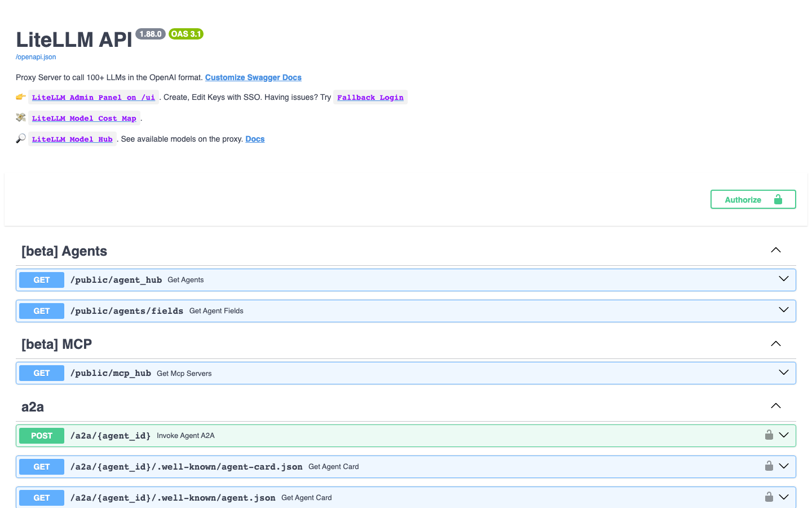Click GET badge for /public/mcp_hub
The height and width of the screenshot is (508, 812).
42,373
